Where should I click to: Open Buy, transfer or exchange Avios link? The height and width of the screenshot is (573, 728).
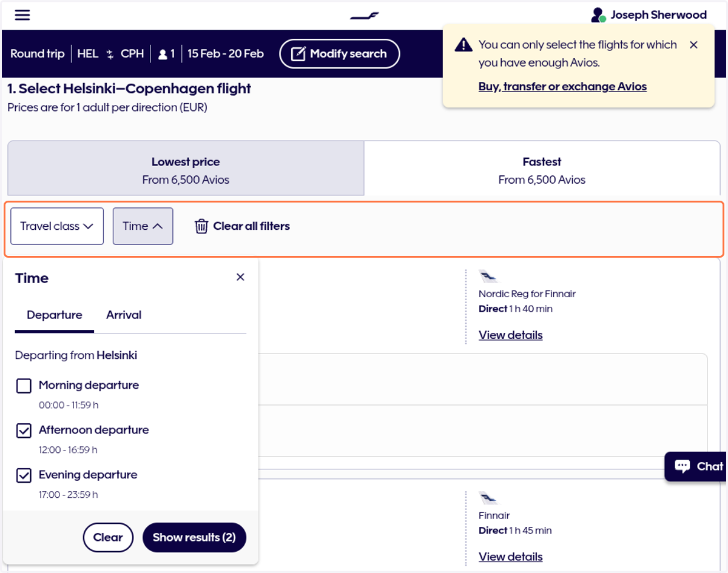coord(562,87)
